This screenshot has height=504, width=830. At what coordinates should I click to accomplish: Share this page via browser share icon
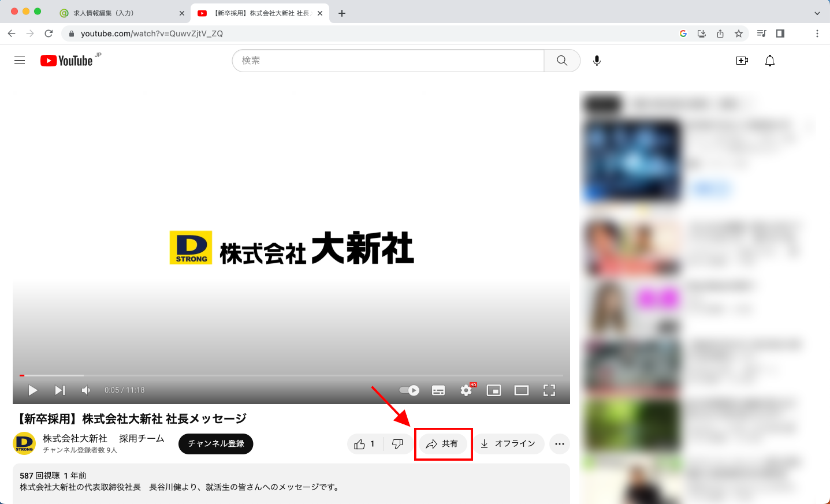point(720,33)
